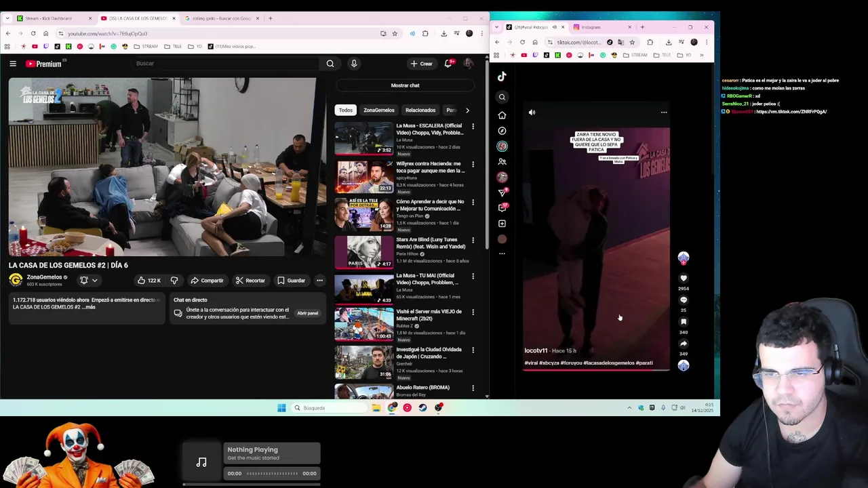868x488 pixels.
Task: Open the TikTok video options ellipsis
Action: [x=664, y=113]
